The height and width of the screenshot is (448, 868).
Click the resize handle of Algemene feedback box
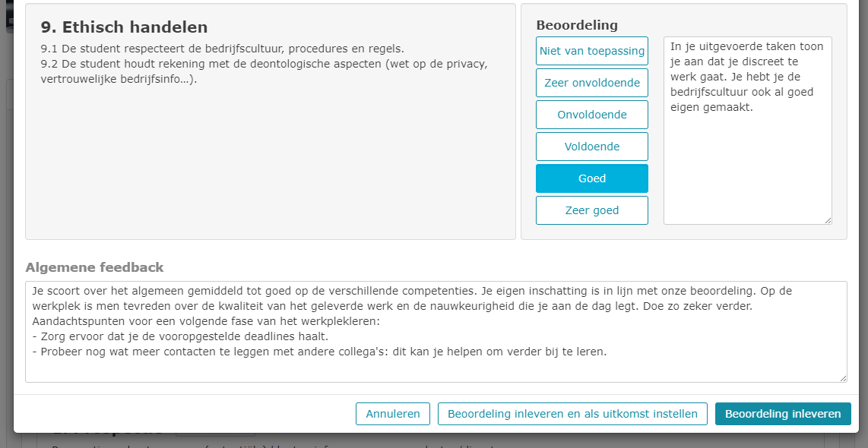pos(842,377)
